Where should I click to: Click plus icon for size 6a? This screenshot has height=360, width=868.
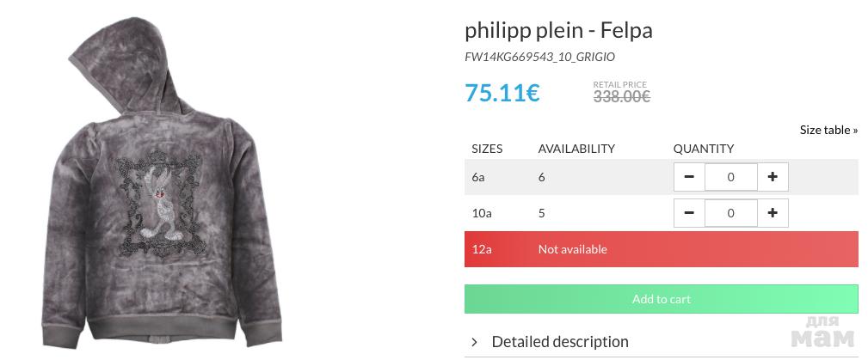(x=773, y=177)
